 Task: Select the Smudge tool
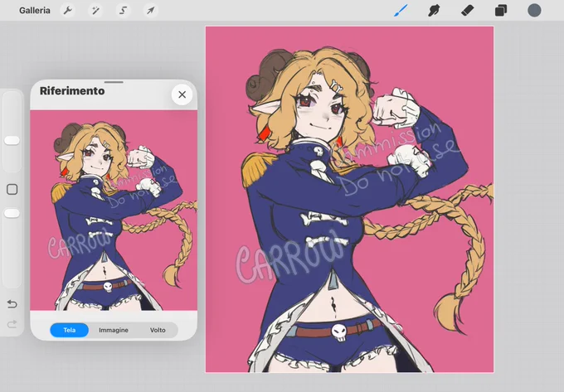click(x=434, y=11)
